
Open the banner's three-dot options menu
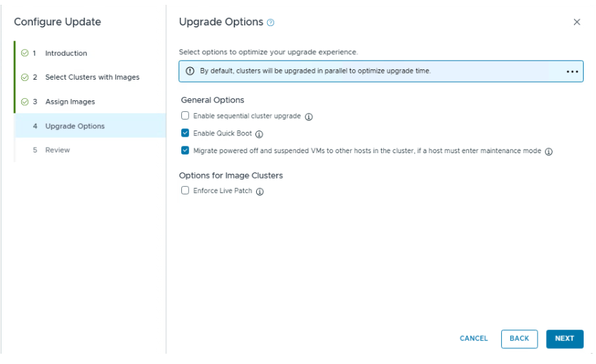point(572,71)
